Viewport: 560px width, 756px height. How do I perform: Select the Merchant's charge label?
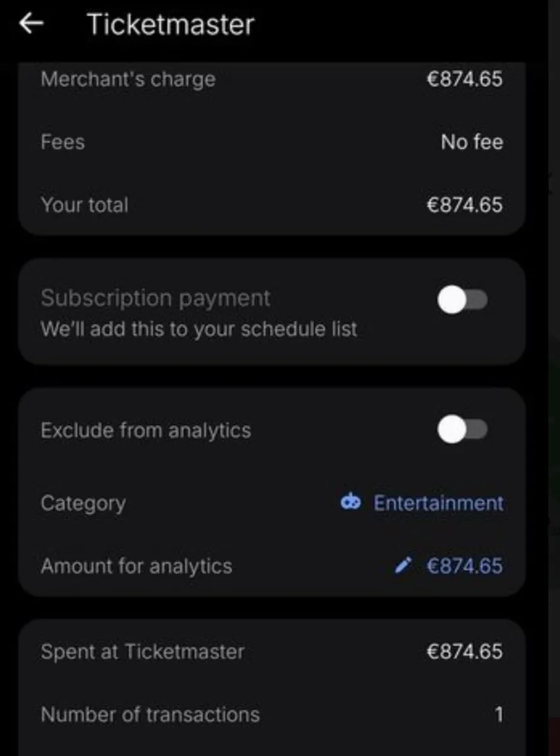click(x=128, y=79)
